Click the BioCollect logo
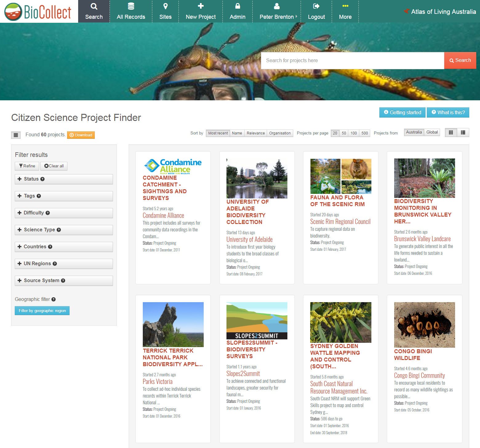This screenshot has width=480, height=448. pos(38,12)
